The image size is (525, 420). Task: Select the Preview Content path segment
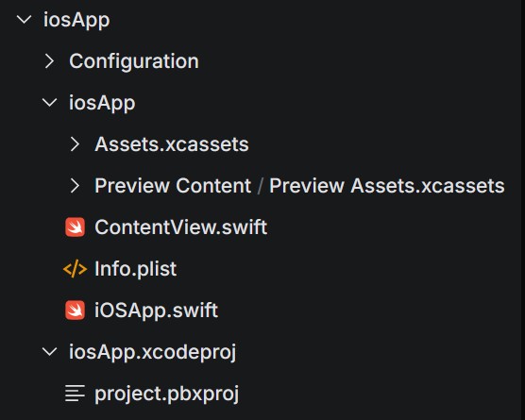(x=173, y=186)
